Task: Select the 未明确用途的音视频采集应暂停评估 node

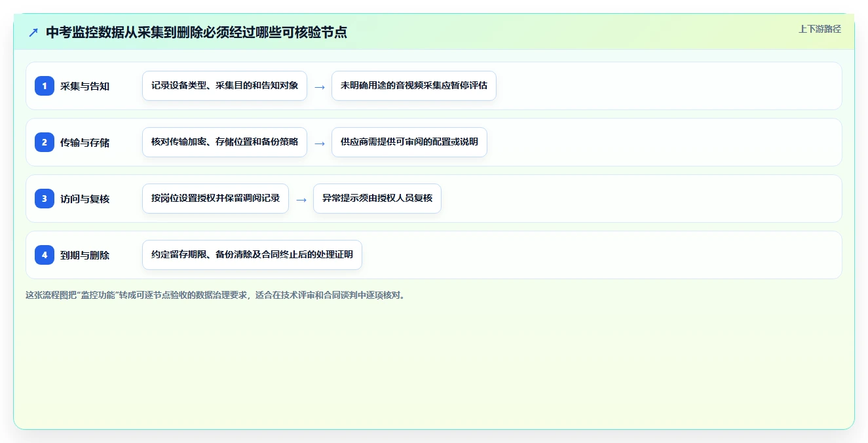Action: 414,86
